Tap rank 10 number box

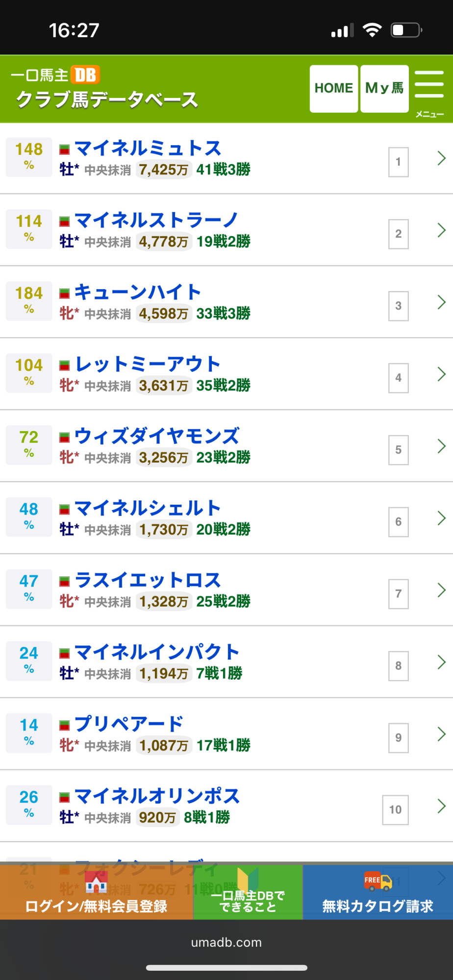coord(395,809)
